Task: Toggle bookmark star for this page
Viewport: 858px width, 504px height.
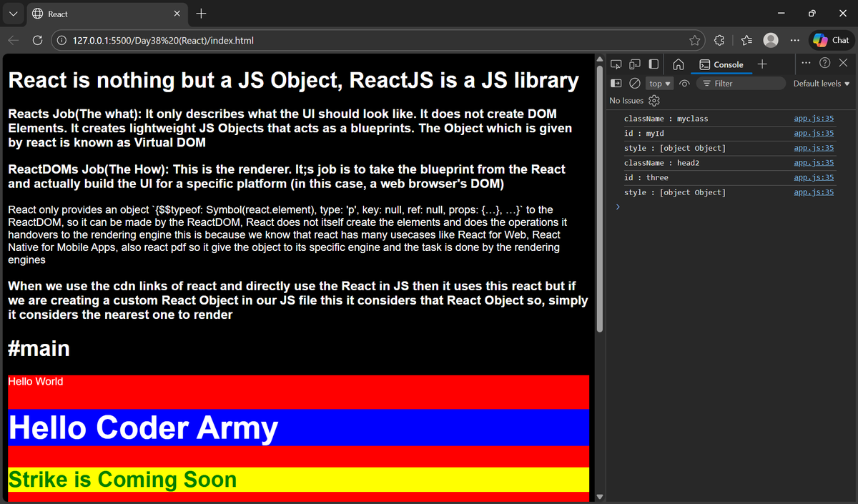Action: point(694,40)
